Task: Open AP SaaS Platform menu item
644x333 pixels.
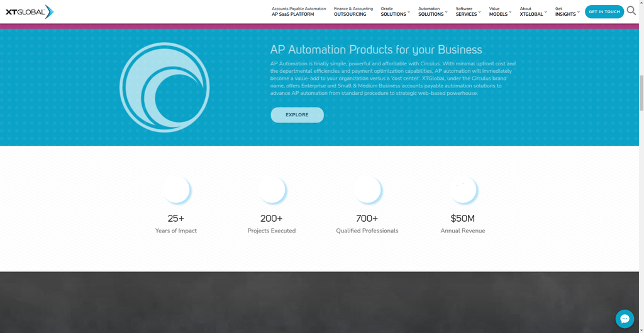Action: click(x=299, y=11)
